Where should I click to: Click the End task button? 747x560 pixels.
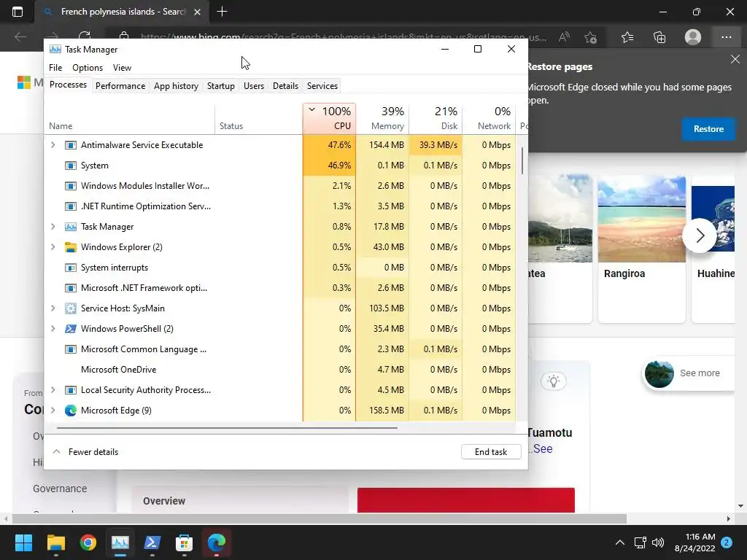491,452
